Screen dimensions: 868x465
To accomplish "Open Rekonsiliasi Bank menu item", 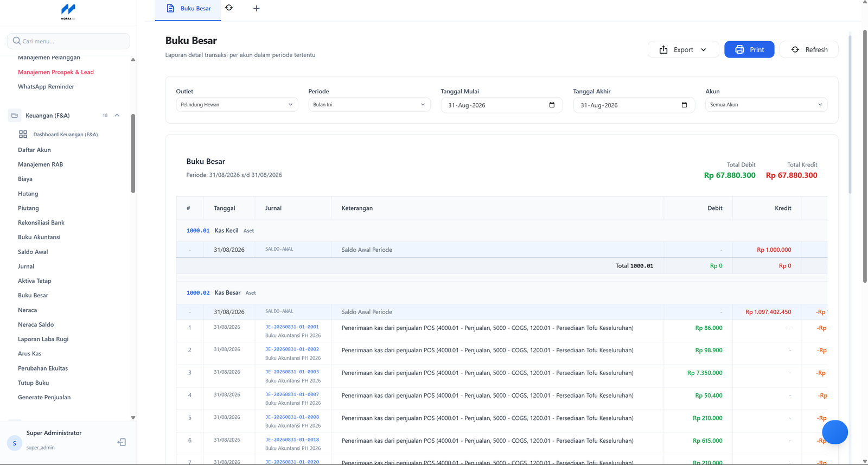I will pyautogui.click(x=41, y=222).
